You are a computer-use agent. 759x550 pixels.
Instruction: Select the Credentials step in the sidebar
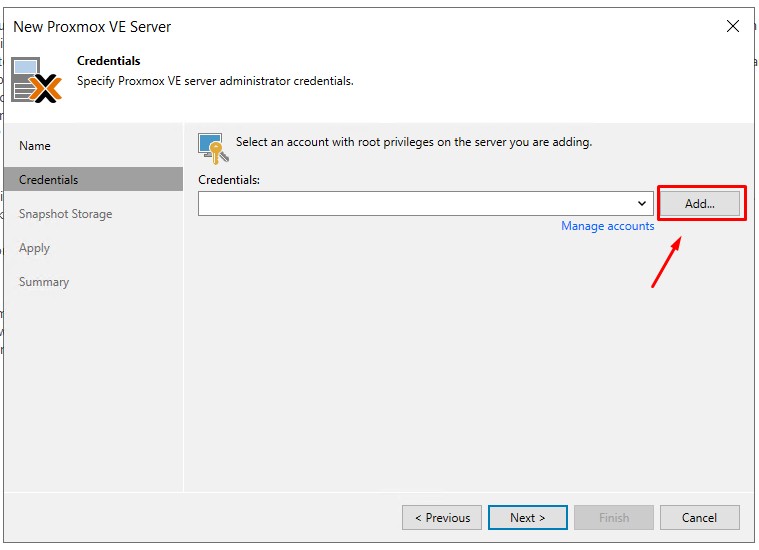point(48,180)
